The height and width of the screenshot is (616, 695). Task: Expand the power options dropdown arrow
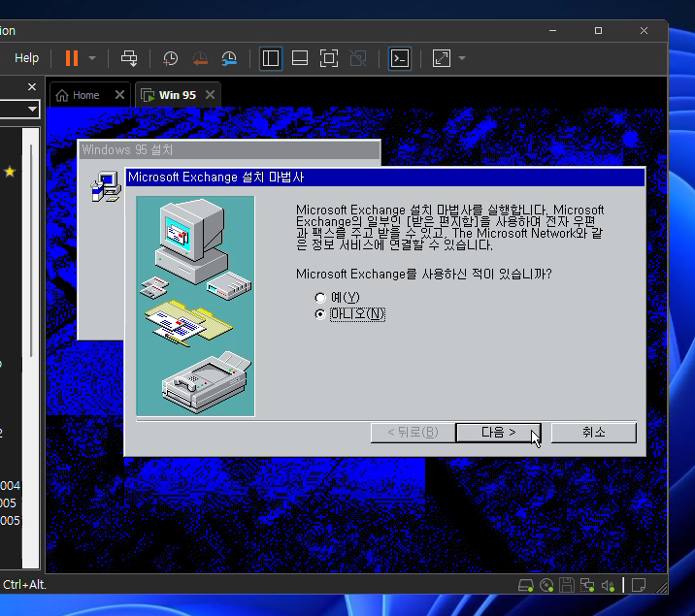click(x=92, y=58)
